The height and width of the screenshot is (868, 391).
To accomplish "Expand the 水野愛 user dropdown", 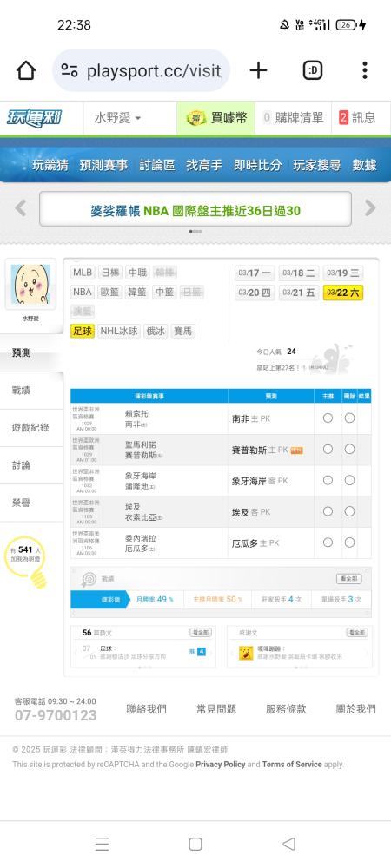I will (116, 118).
